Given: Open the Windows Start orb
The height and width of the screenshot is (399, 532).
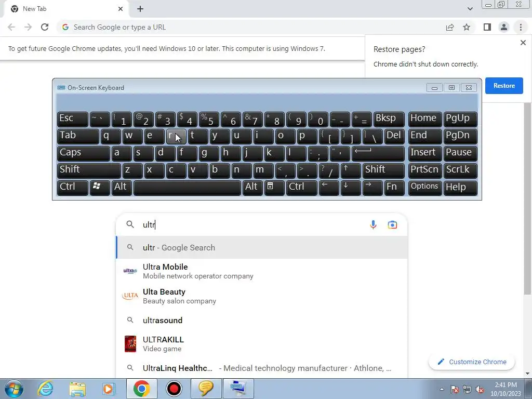Looking at the screenshot, I should 14,389.
